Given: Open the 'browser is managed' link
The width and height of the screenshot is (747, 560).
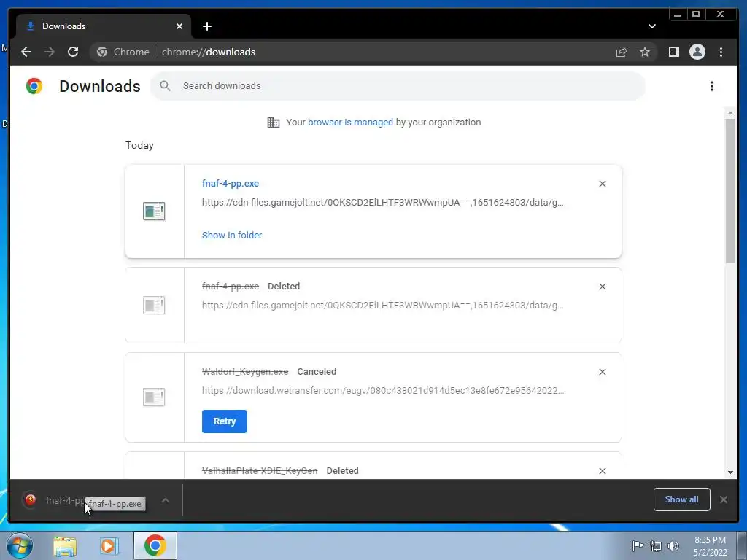Looking at the screenshot, I should (350, 122).
